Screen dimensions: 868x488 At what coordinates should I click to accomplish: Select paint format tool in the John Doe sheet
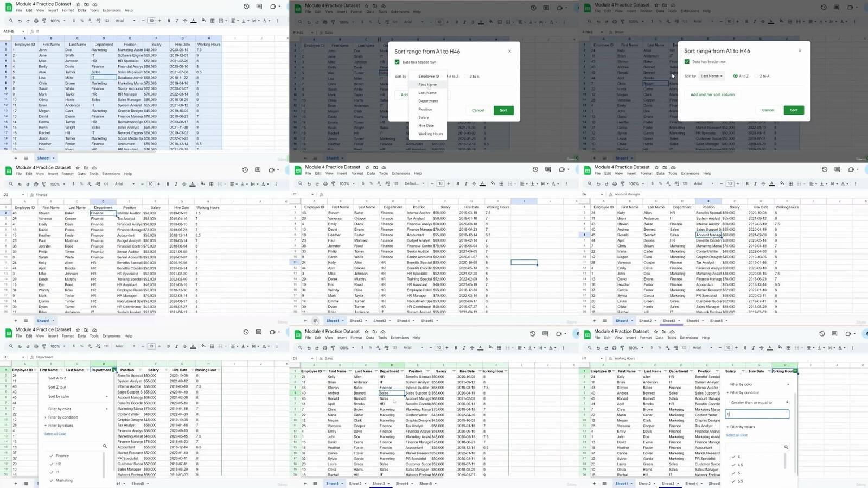pyautogui.click(x=44, y=21)
